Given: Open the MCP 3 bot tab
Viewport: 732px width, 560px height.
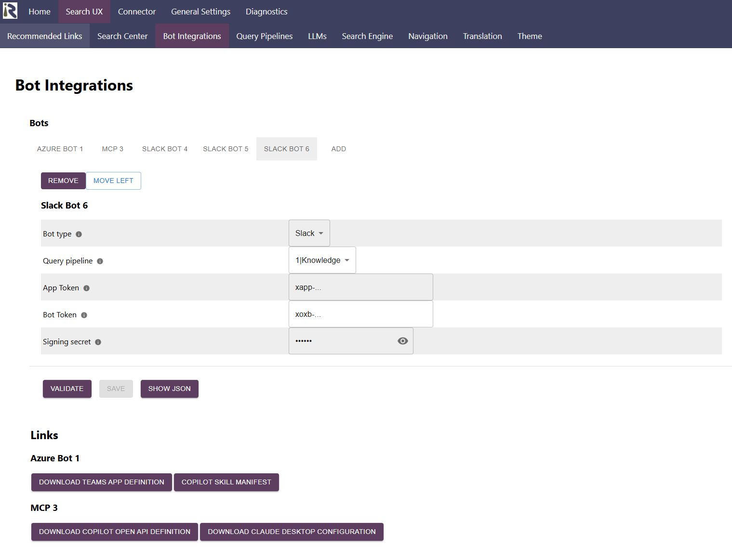Looking at the screenshot, I should [x=113, y=149].
